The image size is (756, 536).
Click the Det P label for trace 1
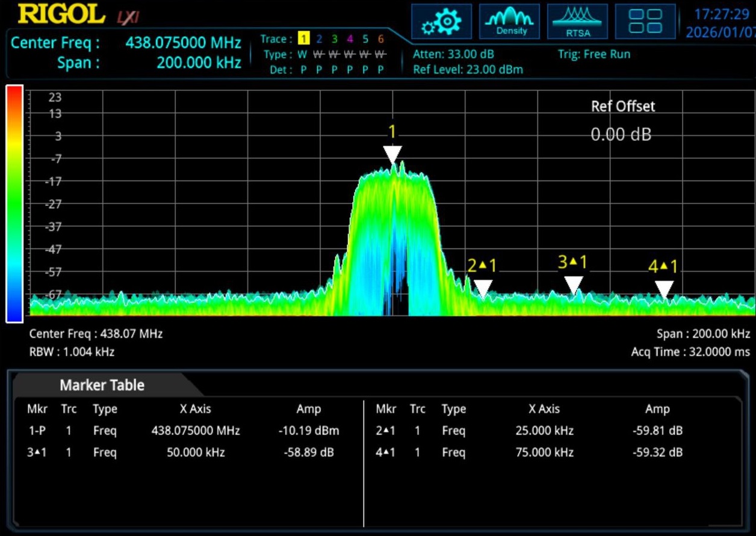[303, 70]
